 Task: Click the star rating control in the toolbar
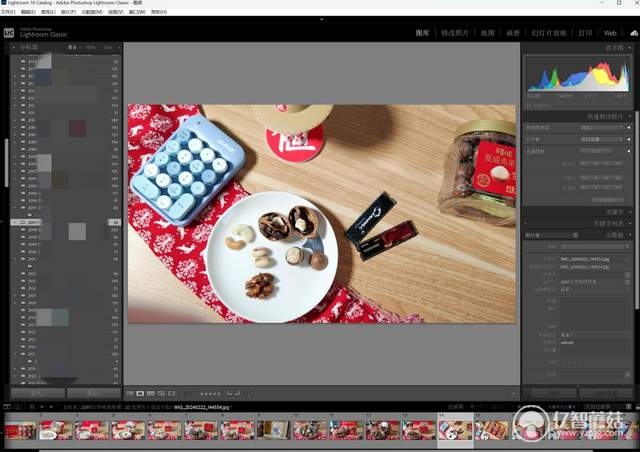[211, 394]
